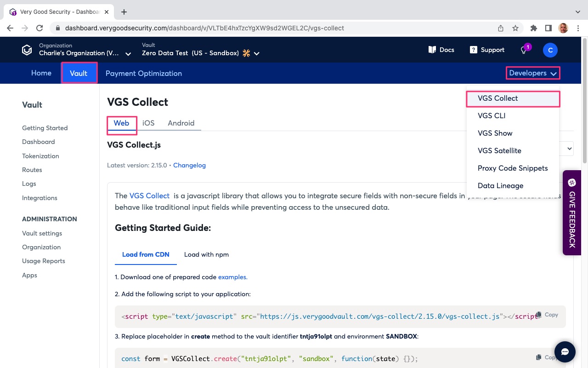Go back in browser history
Screen dimensions: 588x368
(10, 28)
